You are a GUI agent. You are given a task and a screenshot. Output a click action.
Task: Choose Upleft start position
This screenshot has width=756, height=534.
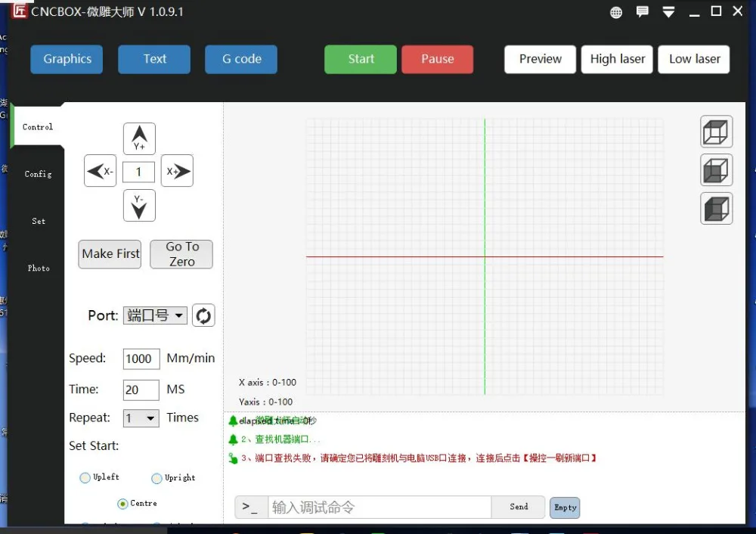(85, 477)
